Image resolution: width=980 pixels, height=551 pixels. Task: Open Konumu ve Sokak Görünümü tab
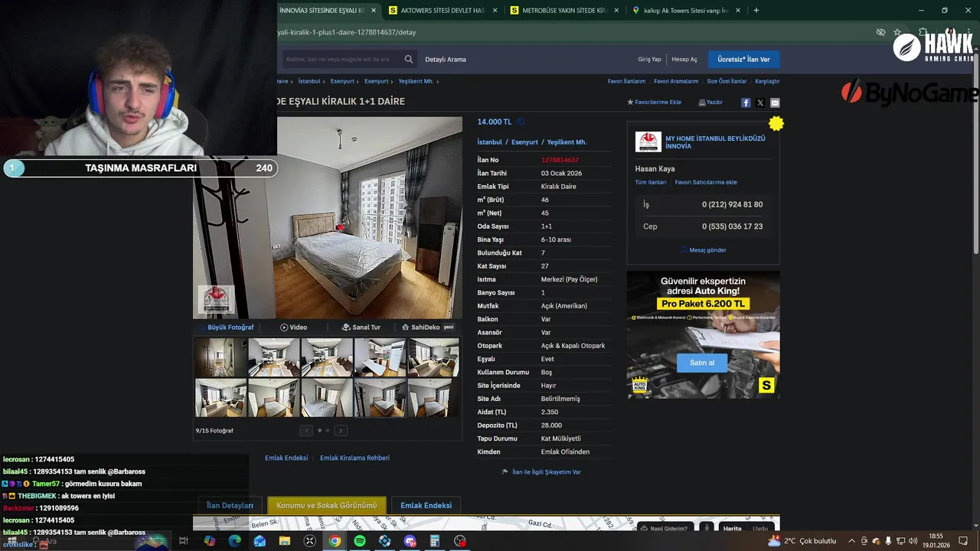(x=327, y=505)
